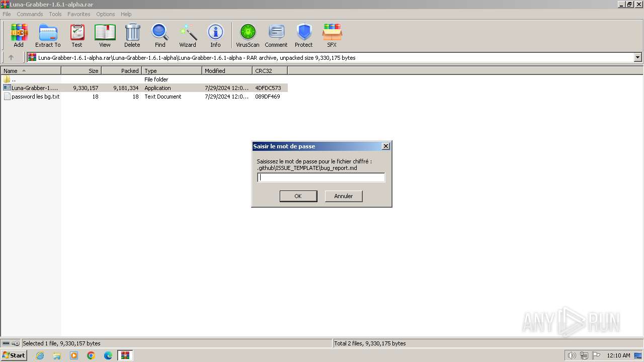Run the VirusScan toolbar icon
Viewport: 644px width, 362px height.
(x=248, y=35)
